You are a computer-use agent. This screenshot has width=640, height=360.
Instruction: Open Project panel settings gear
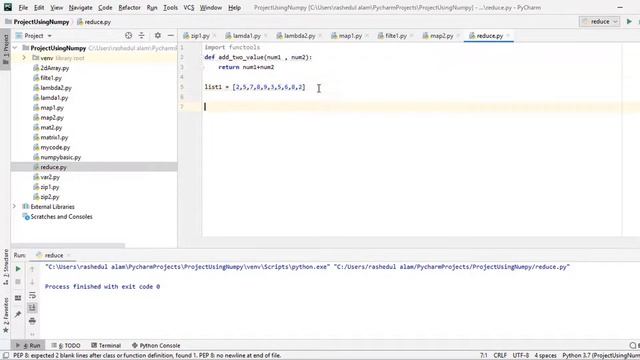click(x=158, y=36)
